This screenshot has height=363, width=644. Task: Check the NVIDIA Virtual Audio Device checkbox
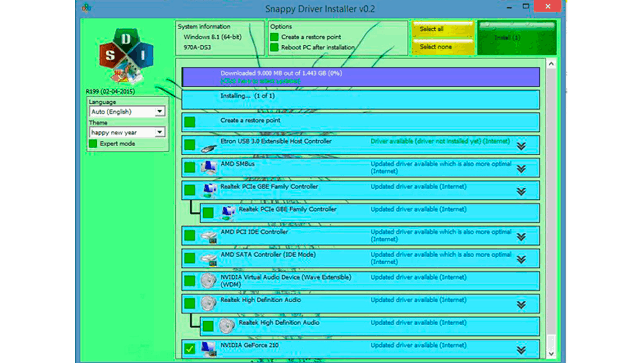click(x=189, y=281)
